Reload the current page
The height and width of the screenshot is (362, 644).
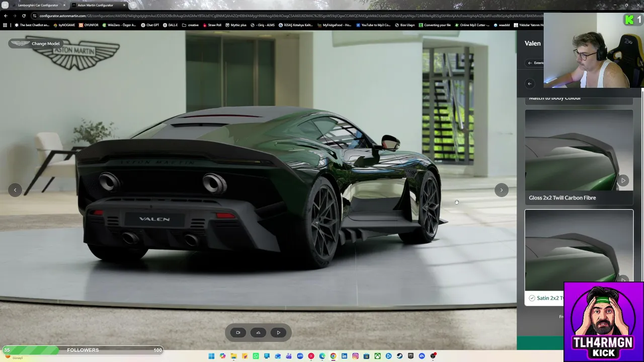coord(24,16)
